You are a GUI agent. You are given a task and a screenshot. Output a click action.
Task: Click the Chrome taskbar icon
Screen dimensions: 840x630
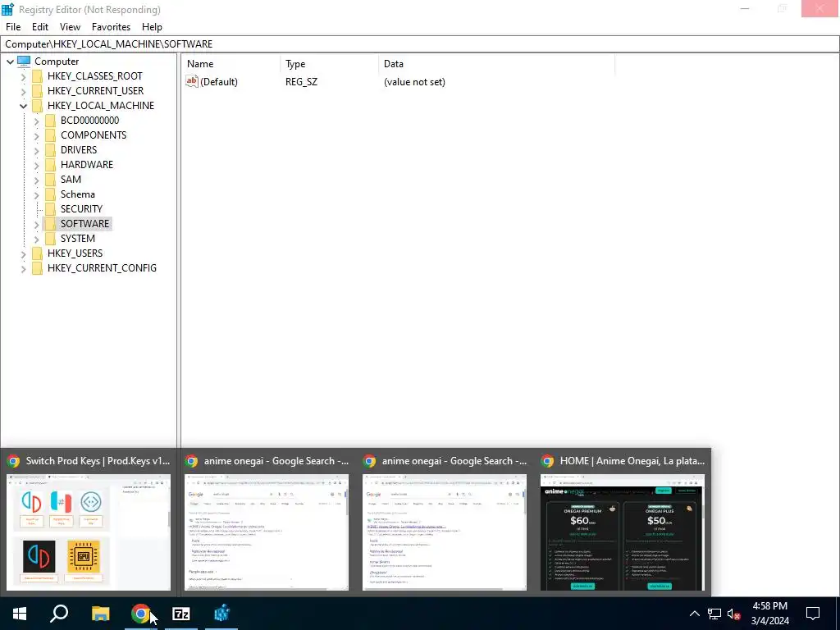[x=140, y=614]
